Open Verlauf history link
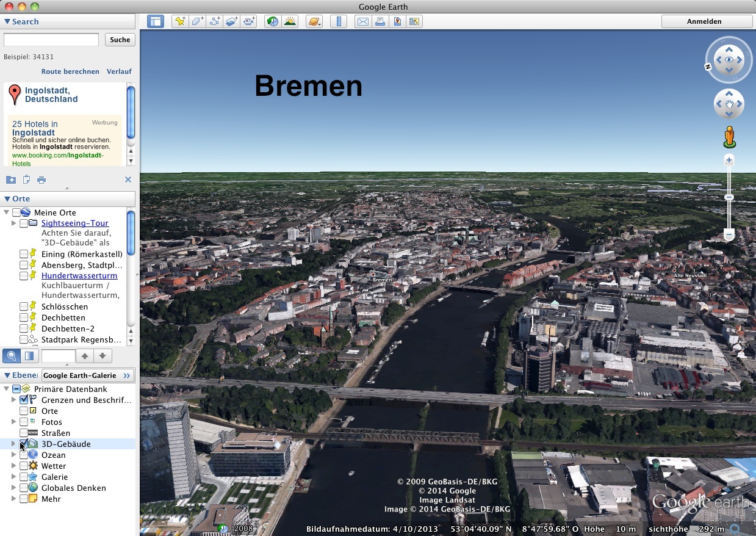The width and height of the screenshot is (756, 536). click(119, 71)
